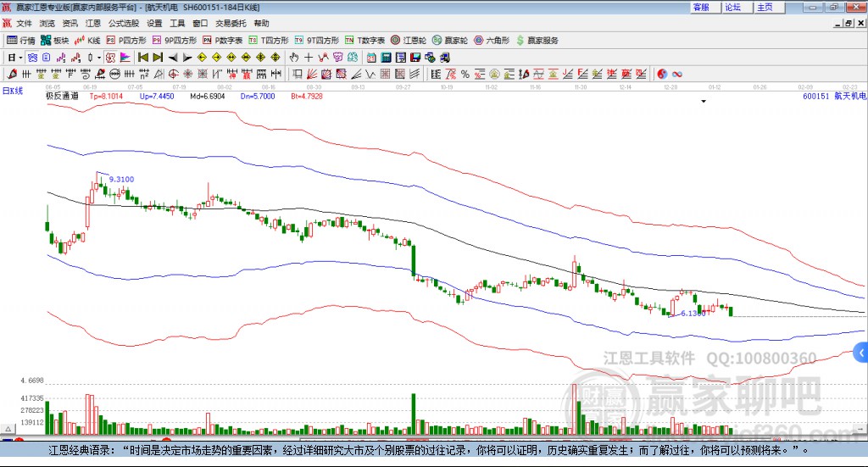Click the volume pane triangle button
The width and height of the screenshot is (868, 467).
[x=7, y=429]
